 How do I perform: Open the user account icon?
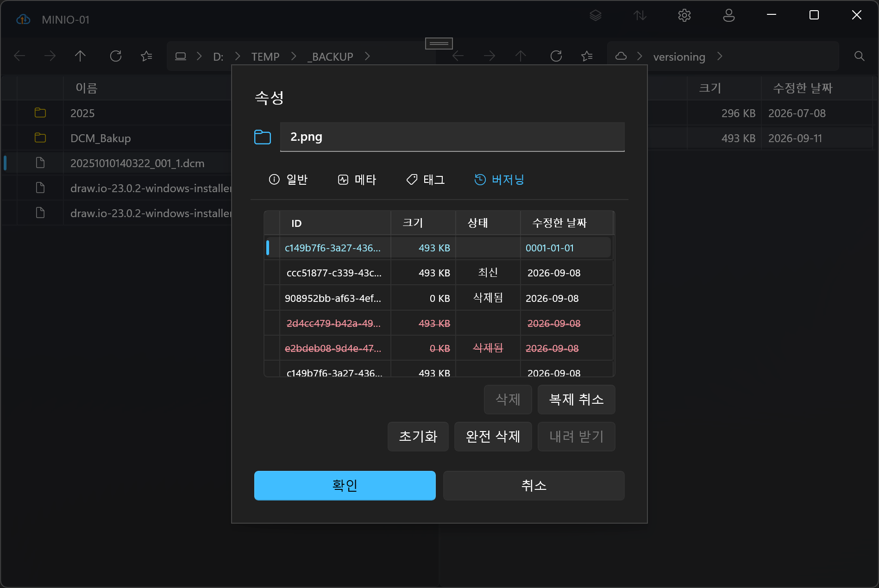click(729, 16)
